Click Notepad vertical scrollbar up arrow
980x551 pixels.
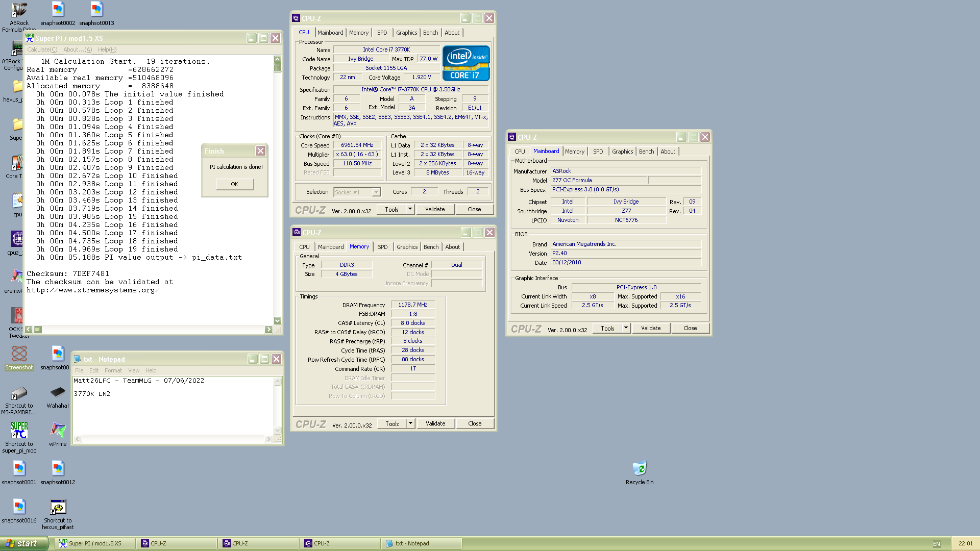click(278, 381)
